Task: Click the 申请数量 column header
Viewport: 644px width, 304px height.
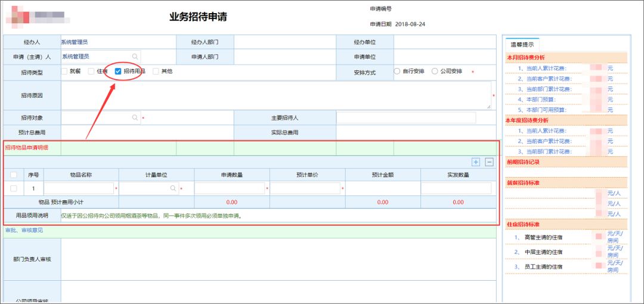Action: point(232,175)
